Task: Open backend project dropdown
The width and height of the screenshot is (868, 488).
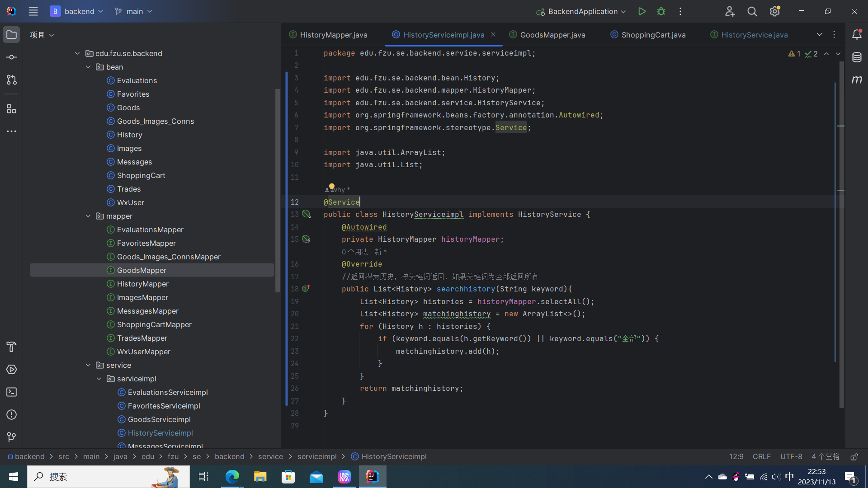Action: click(x=76, y=11)
